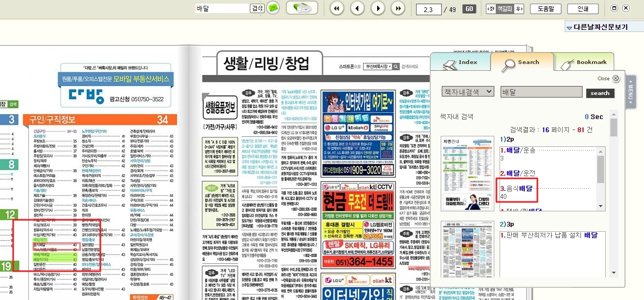Click the green envelope mail icon
644x300 pixels.
coord(273,8)
